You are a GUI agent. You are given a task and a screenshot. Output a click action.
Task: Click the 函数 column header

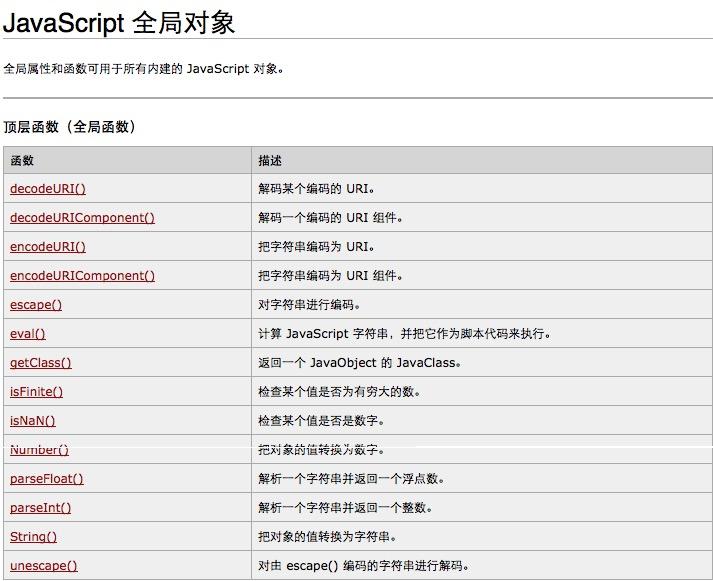(x=22, y=160)
